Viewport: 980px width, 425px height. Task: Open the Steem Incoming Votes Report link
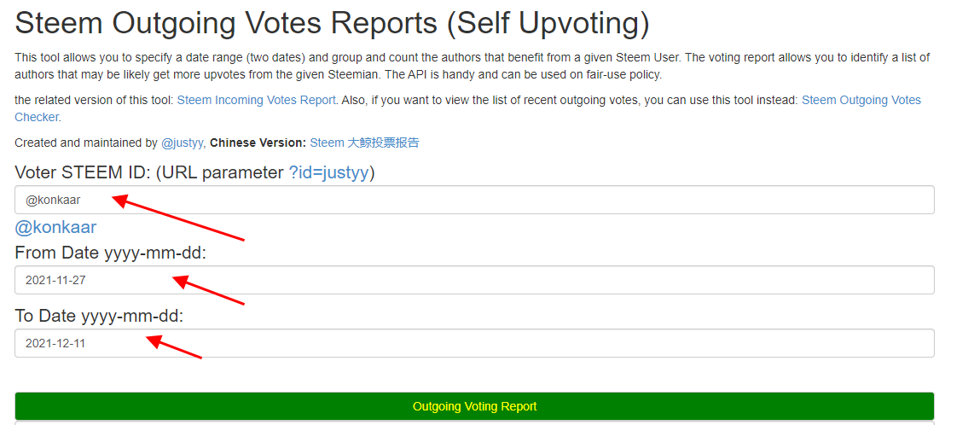pos(256,100)
